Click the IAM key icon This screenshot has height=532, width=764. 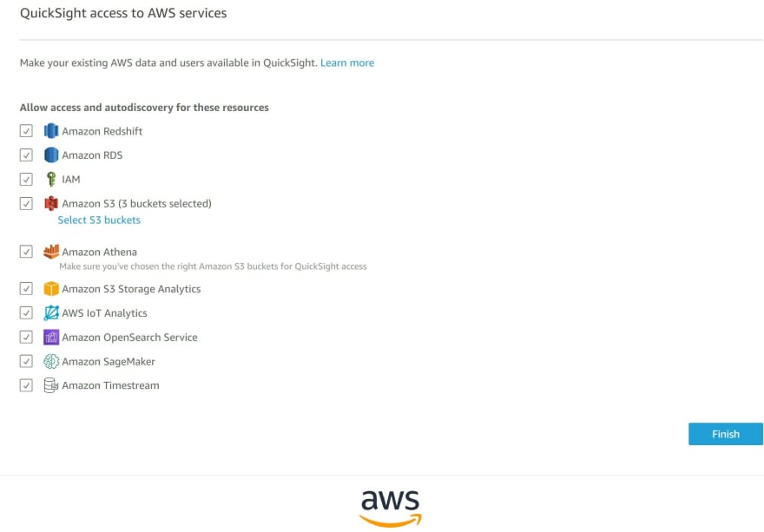point(51,179)
